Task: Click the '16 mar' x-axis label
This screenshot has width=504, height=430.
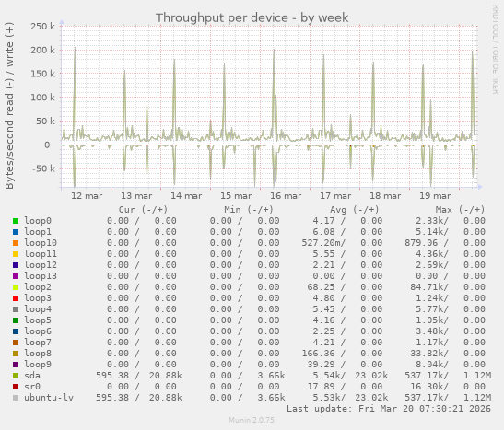Action: click(x=286, y=196)
